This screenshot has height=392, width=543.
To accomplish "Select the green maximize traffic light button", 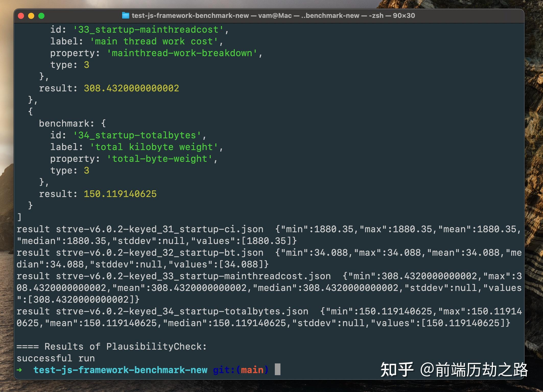I will pos(41,16).
